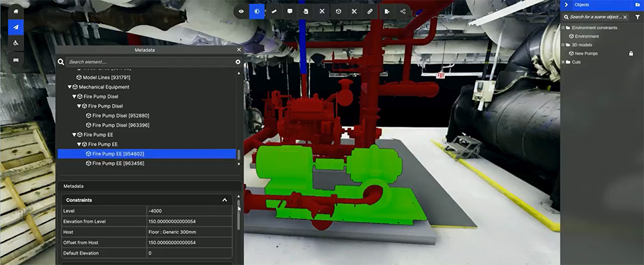Go to the home view icon
This screenshot has height=265, width=644.
point(16,12)
